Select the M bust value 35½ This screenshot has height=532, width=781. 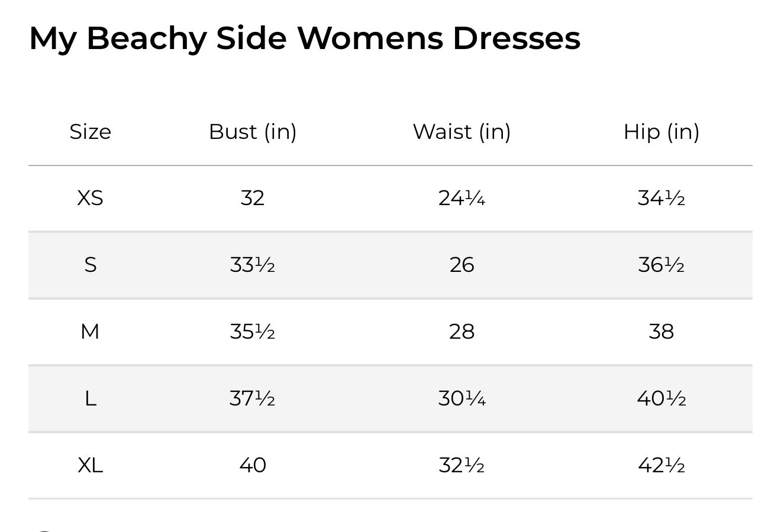click(253, 332)
